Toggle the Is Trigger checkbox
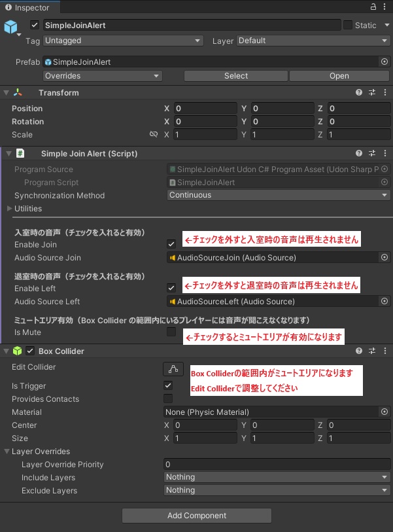 coord(168,385)
